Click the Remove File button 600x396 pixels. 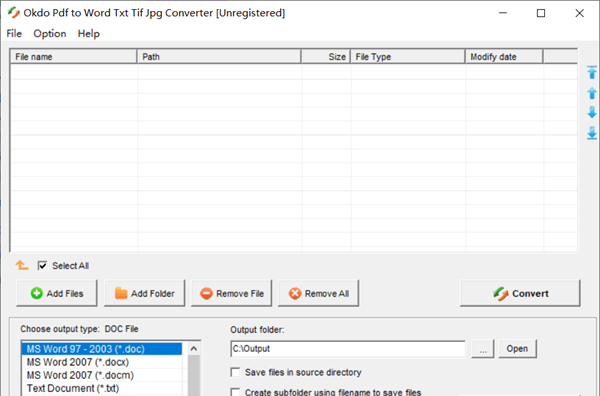pos(232,293)
